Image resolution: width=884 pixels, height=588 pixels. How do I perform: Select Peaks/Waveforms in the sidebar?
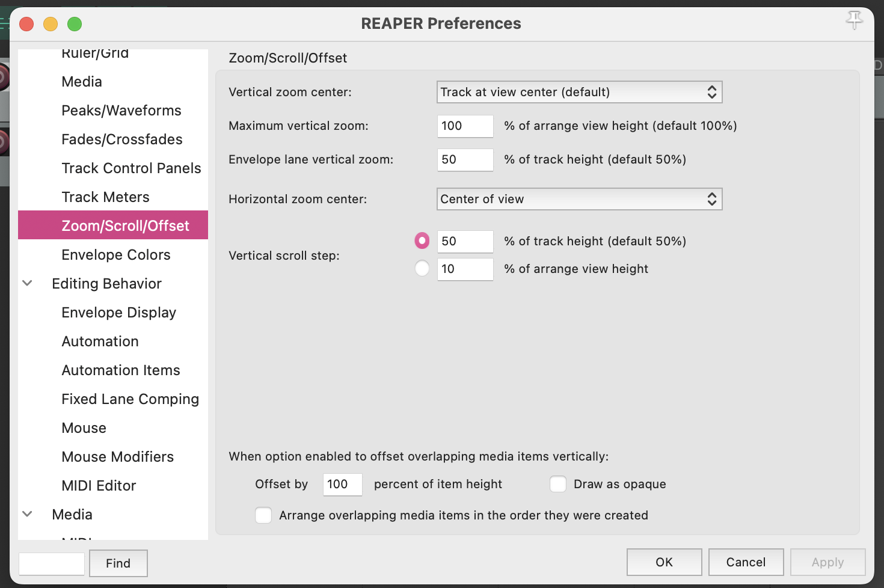pyautogui.click(x=121, y=111)
